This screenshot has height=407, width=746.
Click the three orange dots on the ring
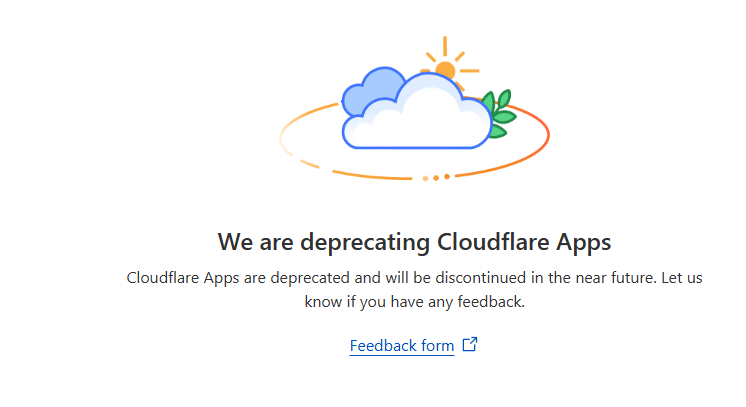pos(436,177)
